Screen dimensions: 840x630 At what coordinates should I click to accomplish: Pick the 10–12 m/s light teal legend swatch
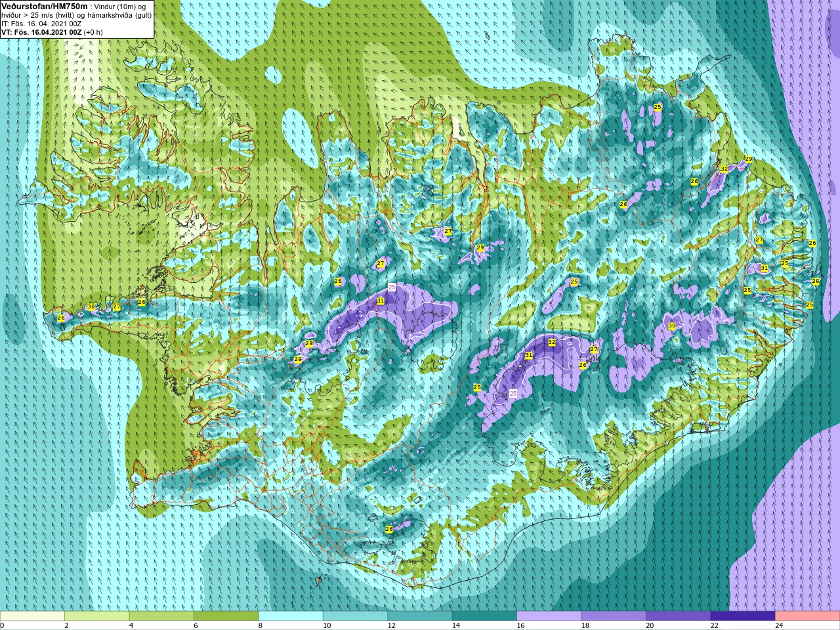tap(356, 616)
